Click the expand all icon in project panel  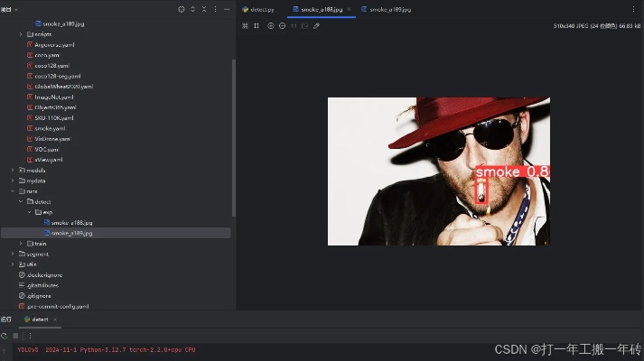click(x=192, y=9)
